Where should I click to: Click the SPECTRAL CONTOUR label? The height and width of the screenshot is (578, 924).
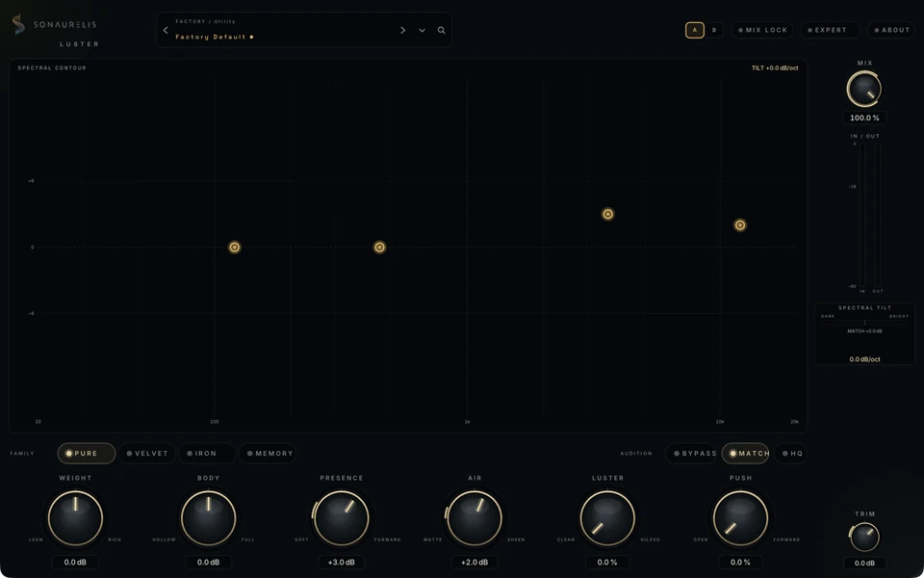click(x=52, y=67)
